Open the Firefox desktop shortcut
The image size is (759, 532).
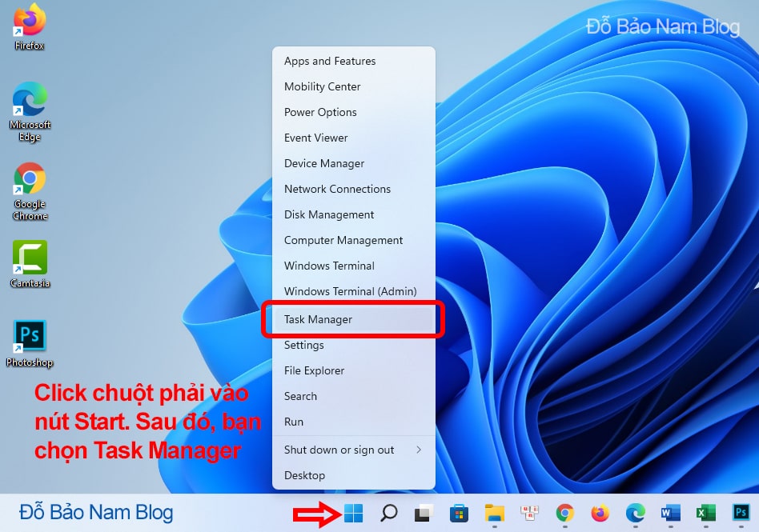[x=30, y=26]
